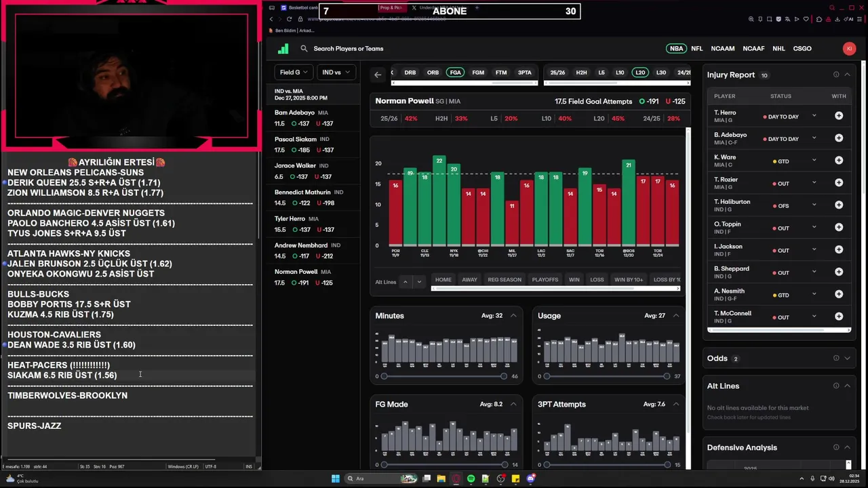Viewport: 868px width, 488px height.
Task: Click Defensive Analysis info icon
Action: coord(836,447)
